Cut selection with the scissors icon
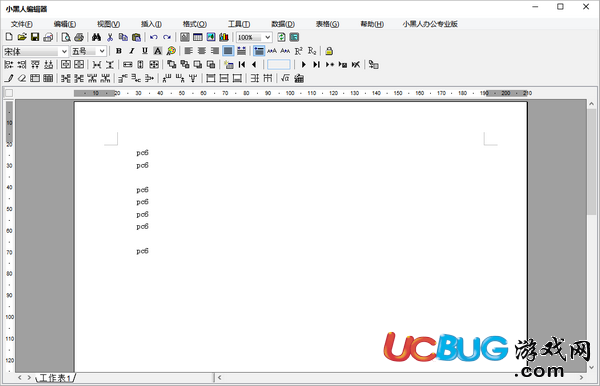The height and width of the screenshot is (386, 600). tap(110, 37)
